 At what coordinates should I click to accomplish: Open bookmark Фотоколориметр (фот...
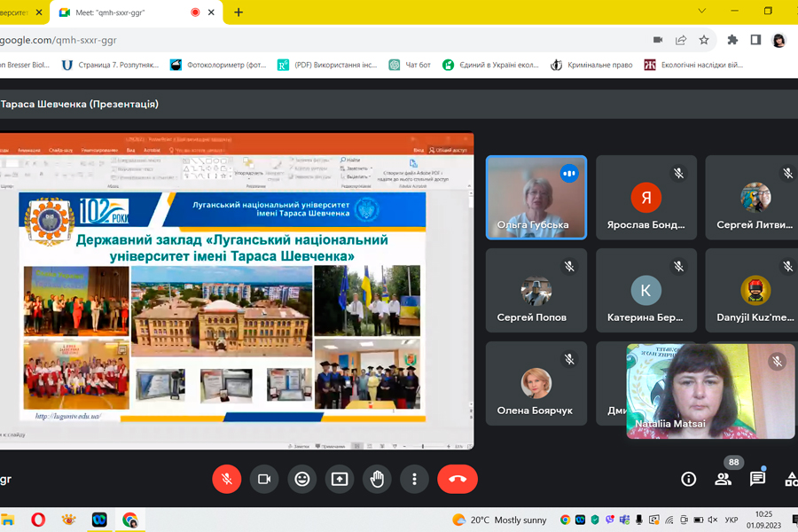pos(218,65)
